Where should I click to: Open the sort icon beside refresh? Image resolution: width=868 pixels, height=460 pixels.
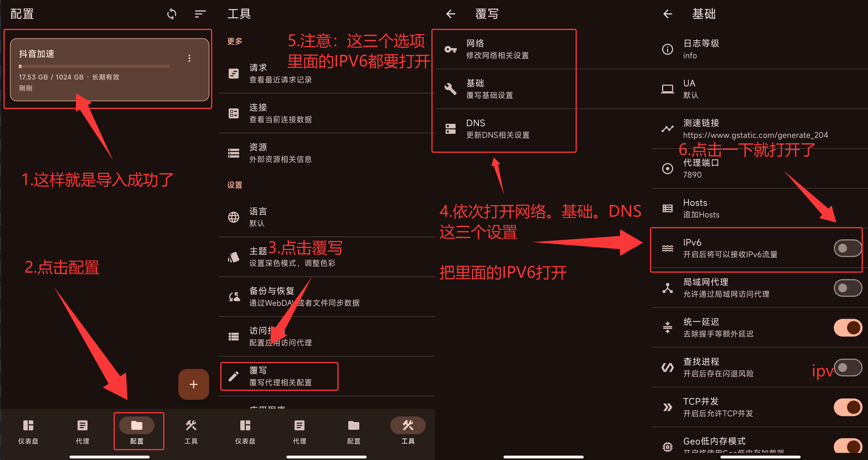(200, 14)
